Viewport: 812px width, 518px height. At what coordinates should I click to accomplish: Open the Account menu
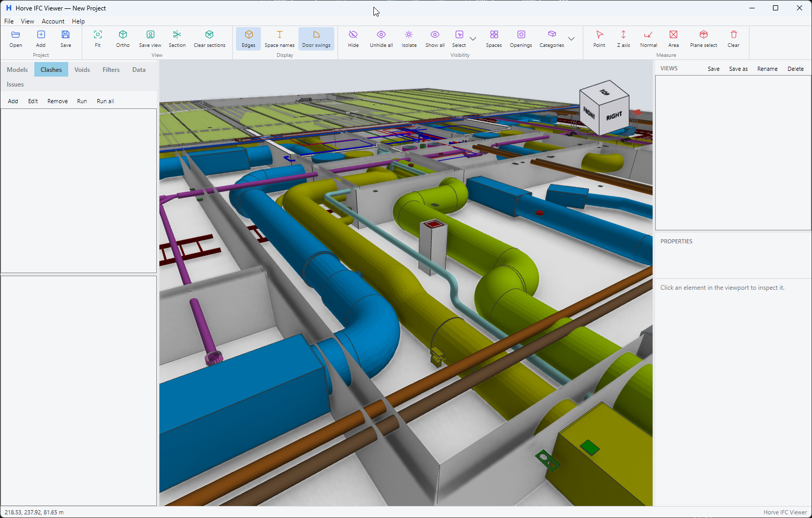click(53, 21)
